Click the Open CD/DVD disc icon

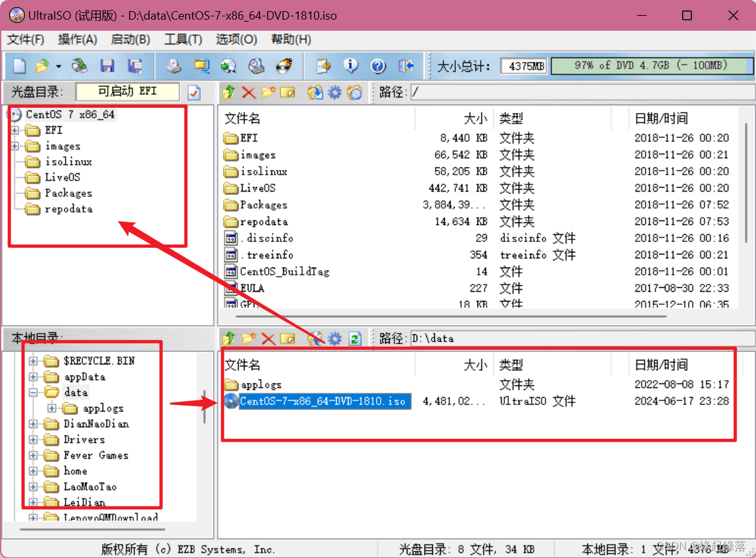[x=79, y=65]
